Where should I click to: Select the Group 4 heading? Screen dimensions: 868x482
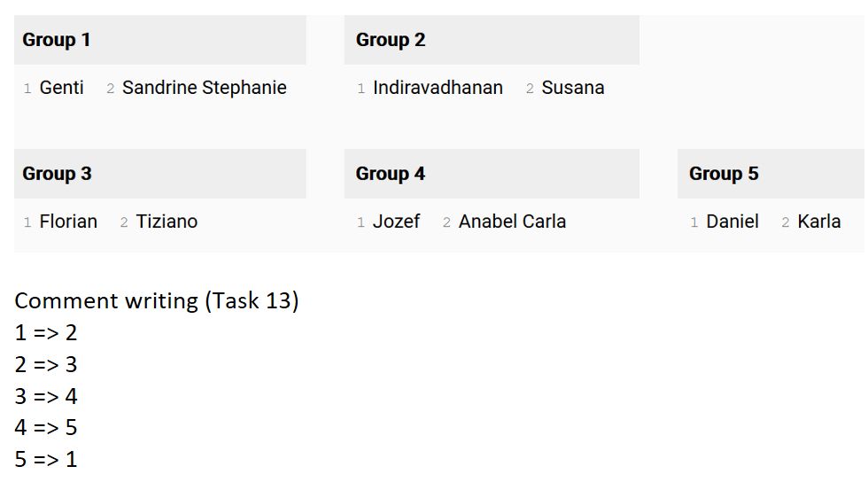click(391, 174)
